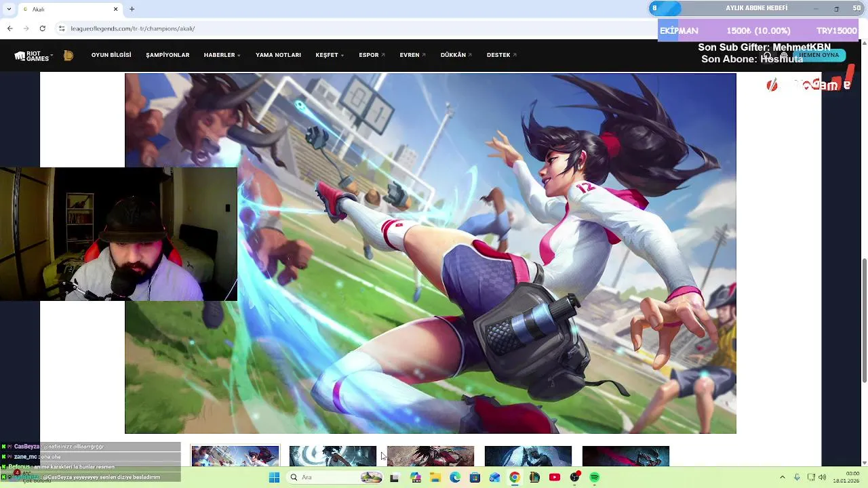Show hidden system tray icons
The height and width of the screenshot is (488, 868).
click(783, 477)
